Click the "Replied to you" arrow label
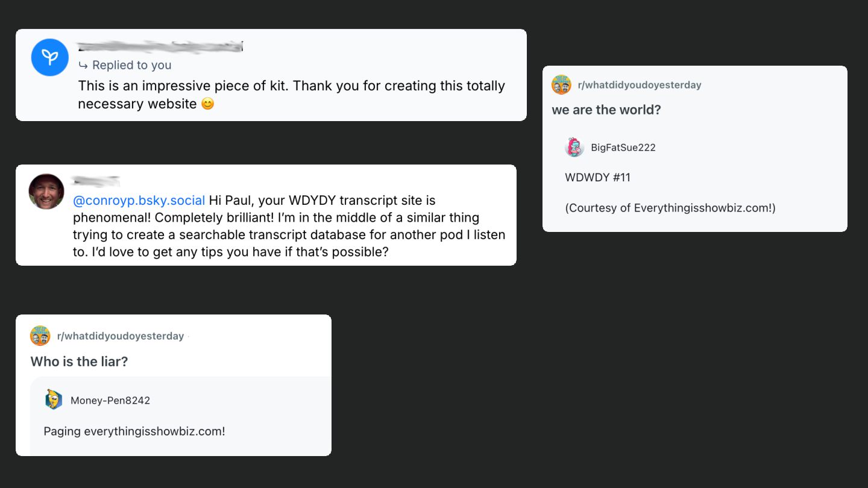 [125, 65]
